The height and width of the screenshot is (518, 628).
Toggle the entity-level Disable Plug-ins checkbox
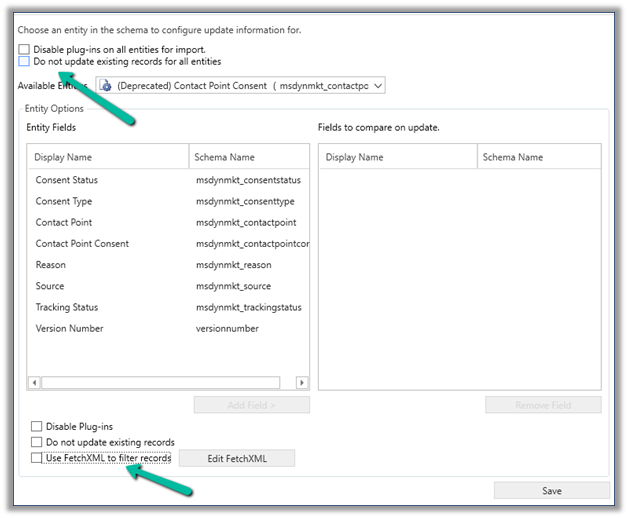click(37, 427)
